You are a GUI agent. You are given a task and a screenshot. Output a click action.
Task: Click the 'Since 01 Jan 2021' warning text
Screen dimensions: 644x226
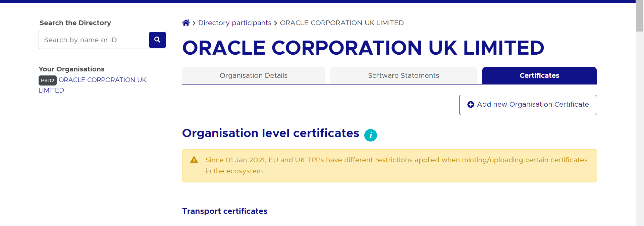click(x=396, y=166)
